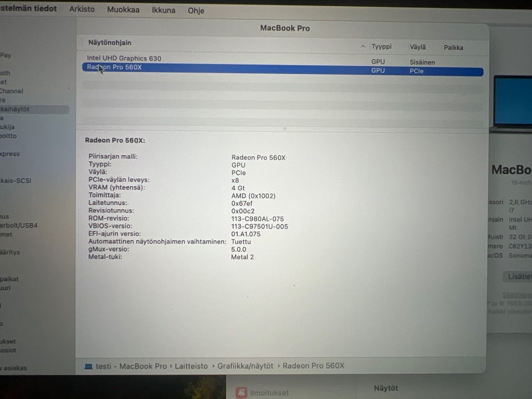Select Grafiikka/näytöt in the sidebar

click(x=34, y=109)
